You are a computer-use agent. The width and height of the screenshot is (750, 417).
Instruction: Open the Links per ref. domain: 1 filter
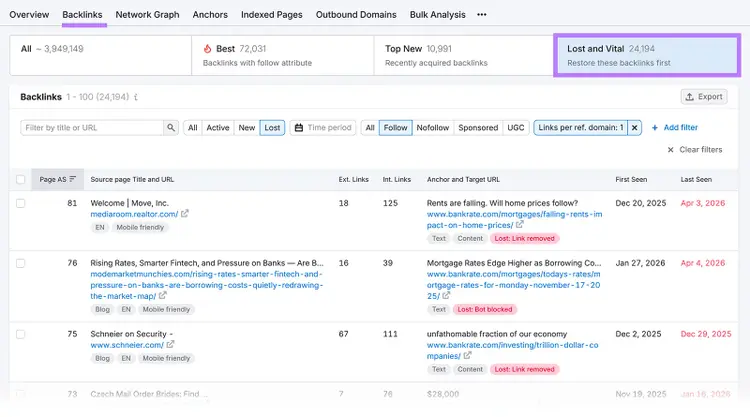pyautogui.click(x=581, y=128)
